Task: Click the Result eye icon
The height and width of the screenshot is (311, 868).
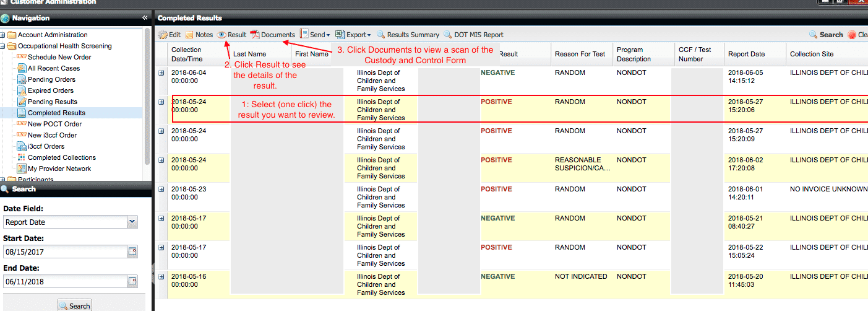Action: click(x=221, y=35)
